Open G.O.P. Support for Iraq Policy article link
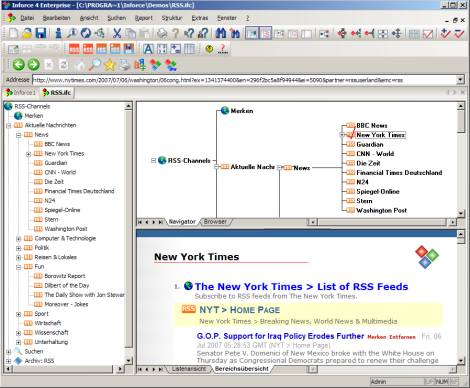470x388 pixels. point(280,336)
